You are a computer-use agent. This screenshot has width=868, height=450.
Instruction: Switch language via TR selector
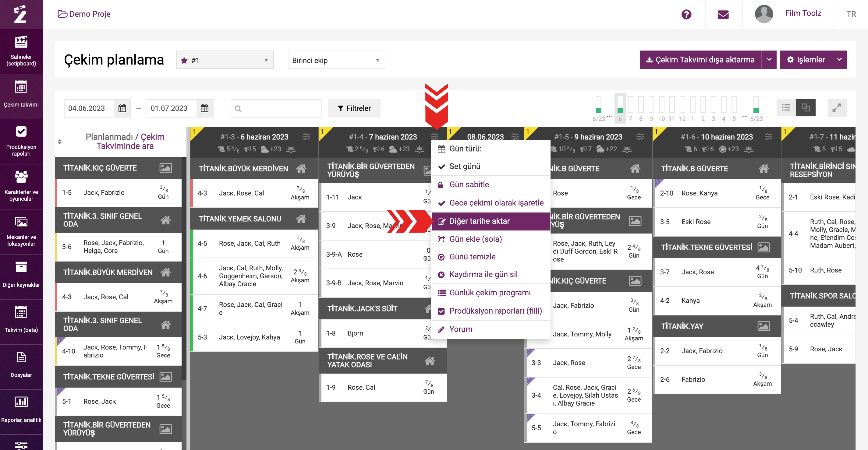tap(851, 14)
